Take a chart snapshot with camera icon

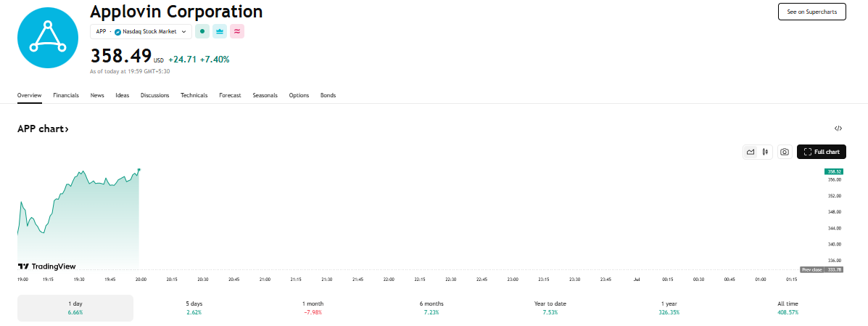point(785,152)
